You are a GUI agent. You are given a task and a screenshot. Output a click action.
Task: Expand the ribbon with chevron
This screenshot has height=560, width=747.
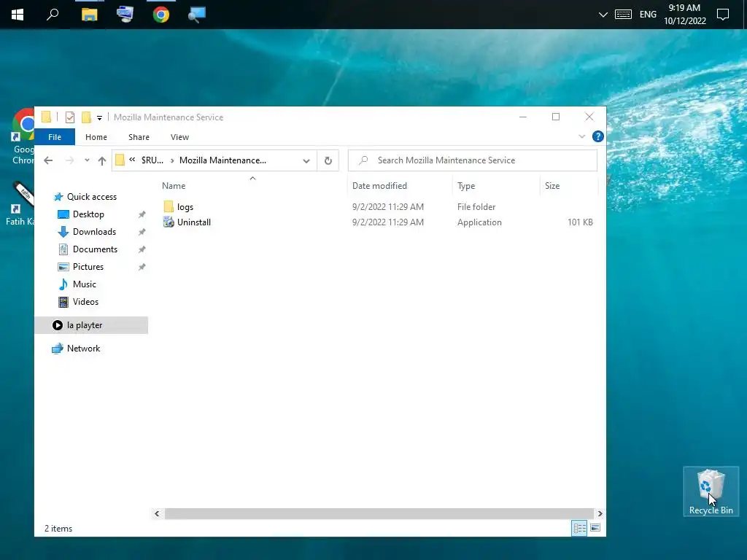(x=581, y=136)
